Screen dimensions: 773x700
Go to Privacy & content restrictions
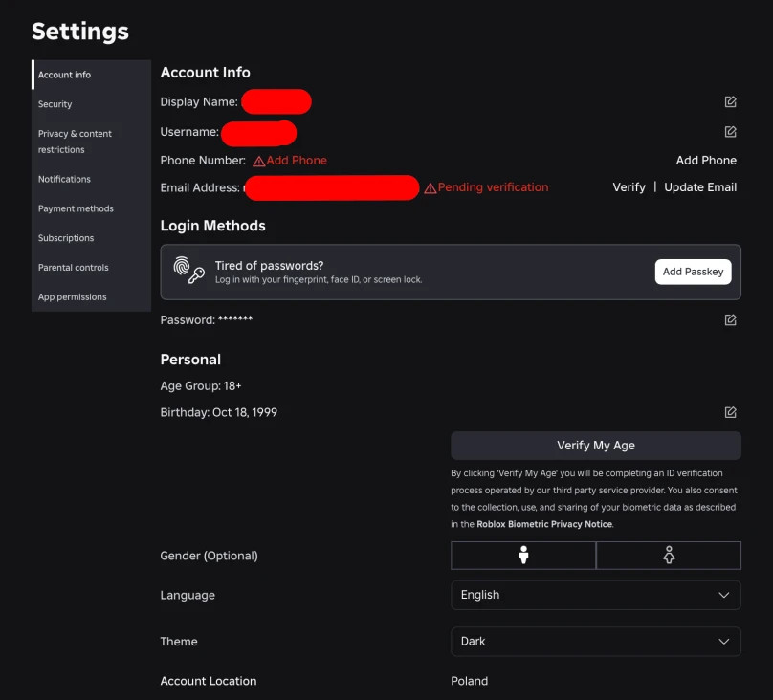coord(75,142)
